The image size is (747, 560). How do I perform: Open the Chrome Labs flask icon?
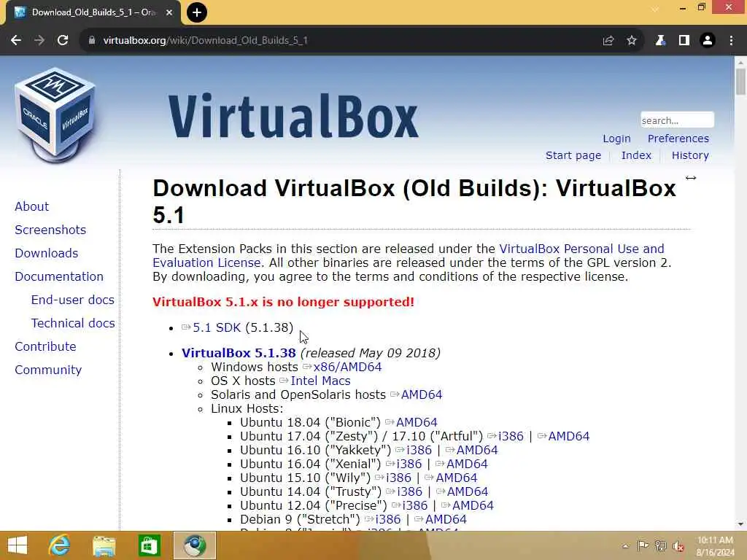pyautogui.click(x=660, y=41)
